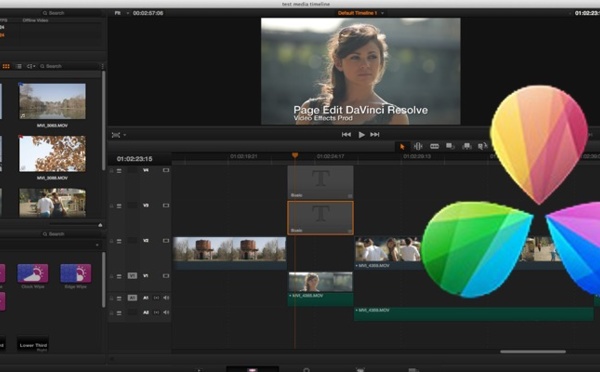Open media pool sort options dropdown
This screenshot has width=600, height=372.
tap(31, 66)
